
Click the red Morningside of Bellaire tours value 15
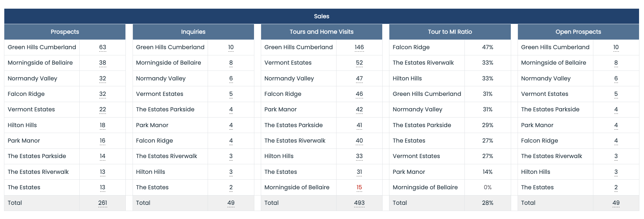coord(359,187)
